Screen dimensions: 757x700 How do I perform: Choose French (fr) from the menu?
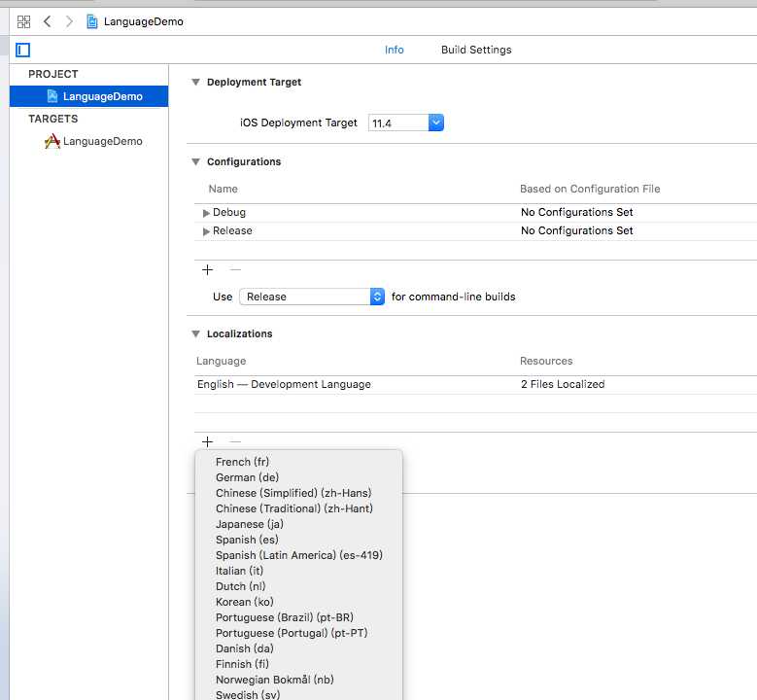coord(298,462)
